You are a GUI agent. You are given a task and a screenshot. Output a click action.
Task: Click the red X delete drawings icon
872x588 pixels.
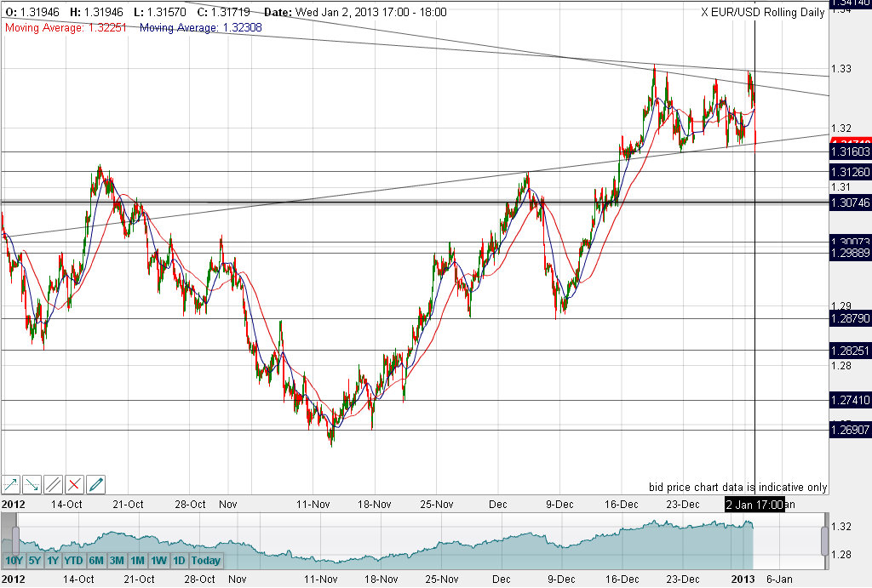(x=75, y=485)
